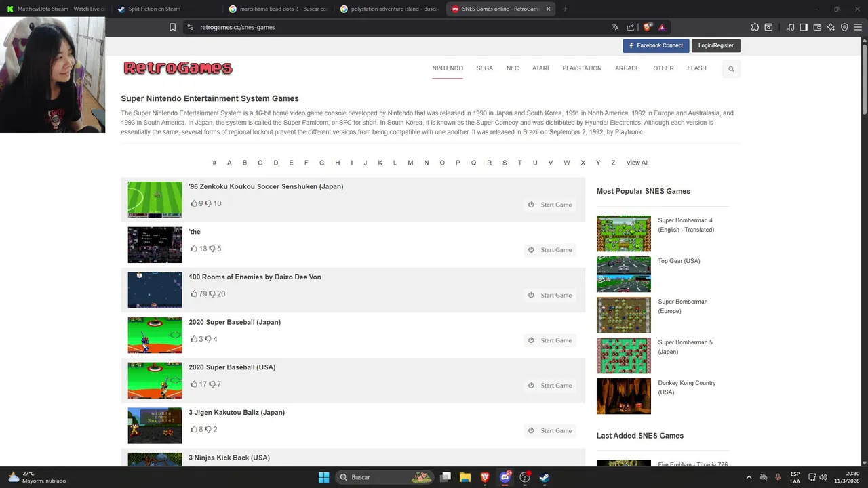Open the browser hamburger menu
Screen dimensions: 868x488
[858, 27]
